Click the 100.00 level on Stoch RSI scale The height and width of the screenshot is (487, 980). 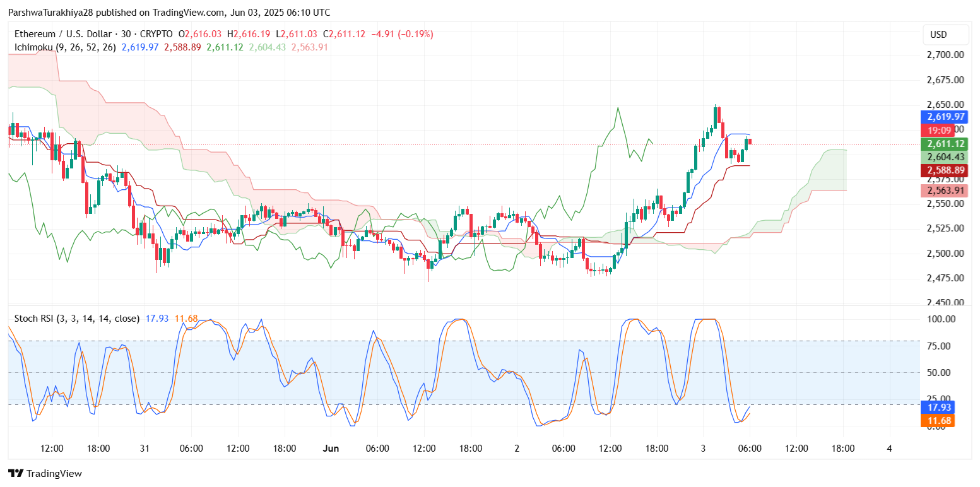click(940, 319)
